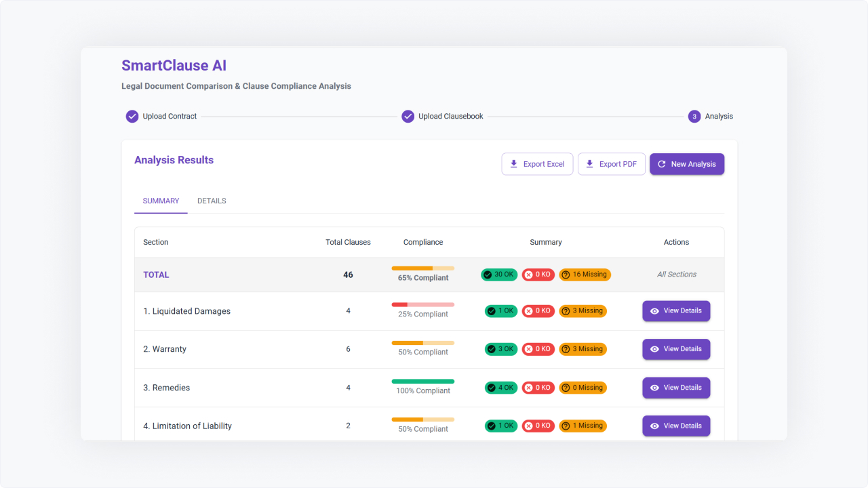View details for Liquidated Damages section

pyautogui.click(x=676, y=311)
